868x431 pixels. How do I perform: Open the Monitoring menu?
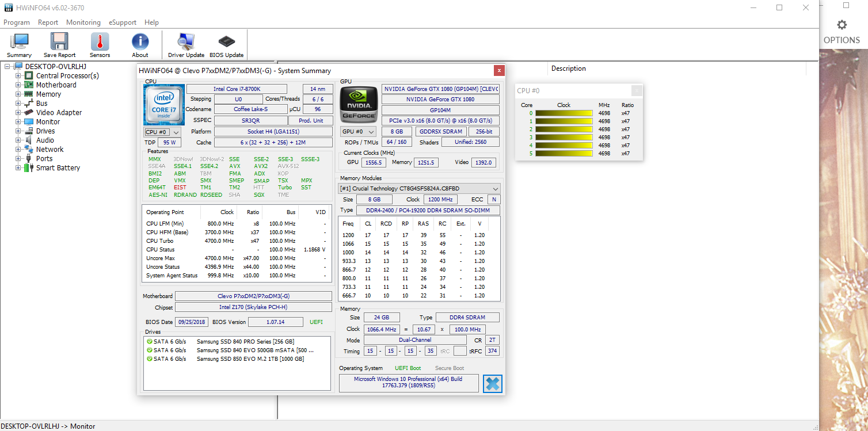coord(83,22)
